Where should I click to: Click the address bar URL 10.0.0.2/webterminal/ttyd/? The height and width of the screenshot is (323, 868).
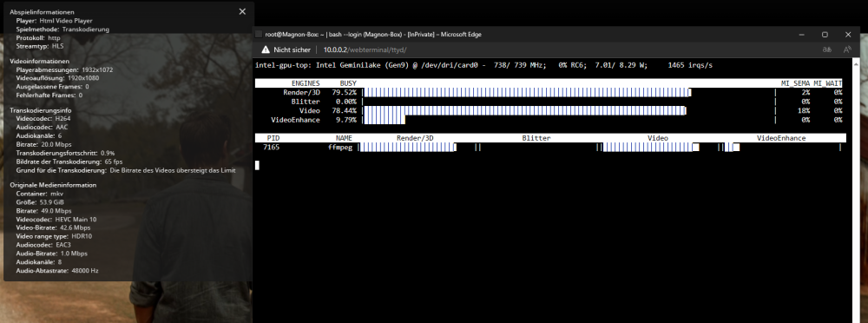(x=365, y=49)
